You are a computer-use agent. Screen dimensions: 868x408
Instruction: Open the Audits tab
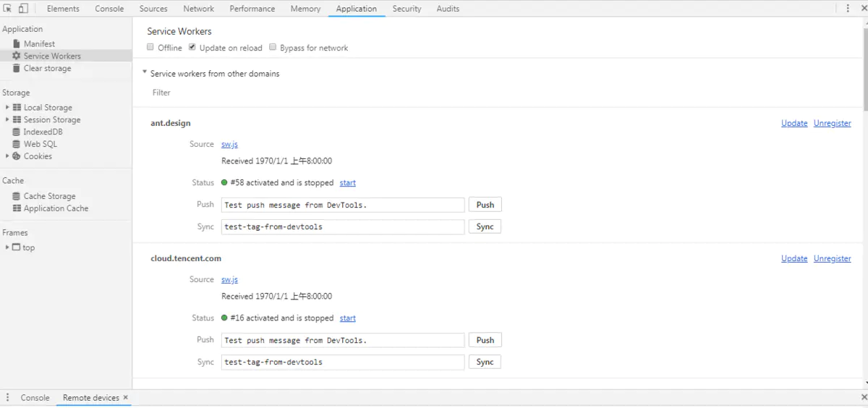[448, 9]
